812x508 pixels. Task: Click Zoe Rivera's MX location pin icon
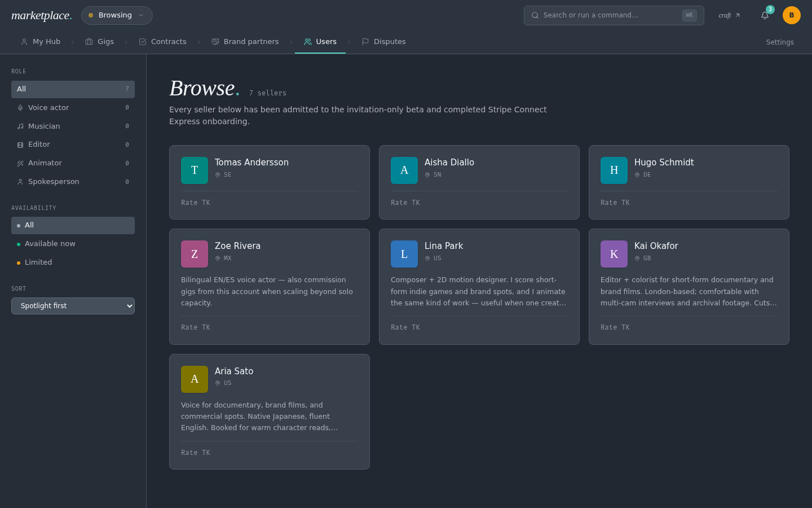click(x=218, y=259)
